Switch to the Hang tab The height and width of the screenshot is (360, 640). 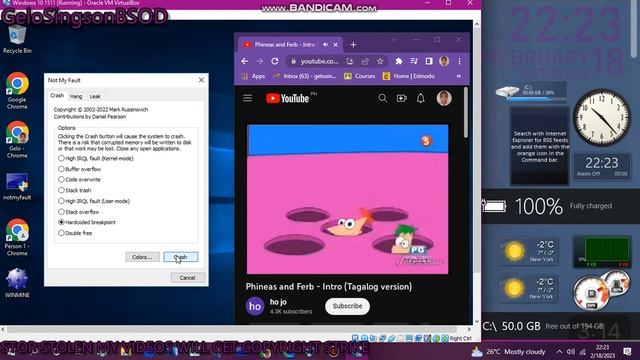tap(76, 96)
